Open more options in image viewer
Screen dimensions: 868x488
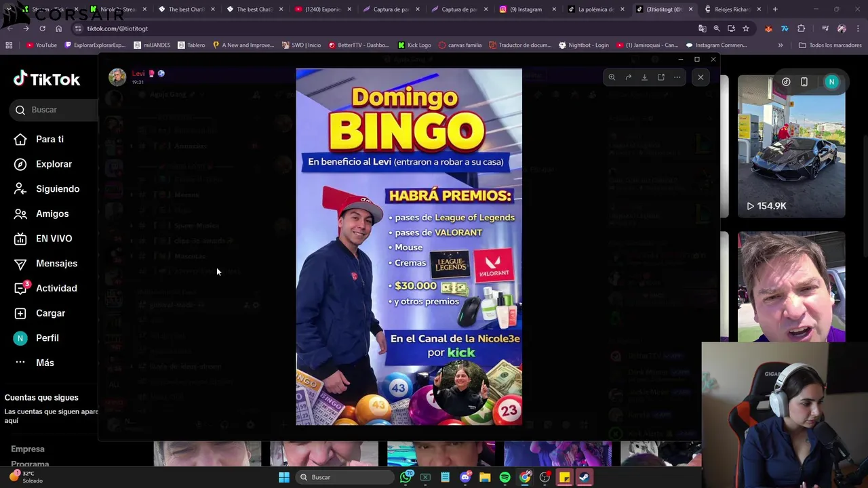pyautogui.click(x=677, y=77)
